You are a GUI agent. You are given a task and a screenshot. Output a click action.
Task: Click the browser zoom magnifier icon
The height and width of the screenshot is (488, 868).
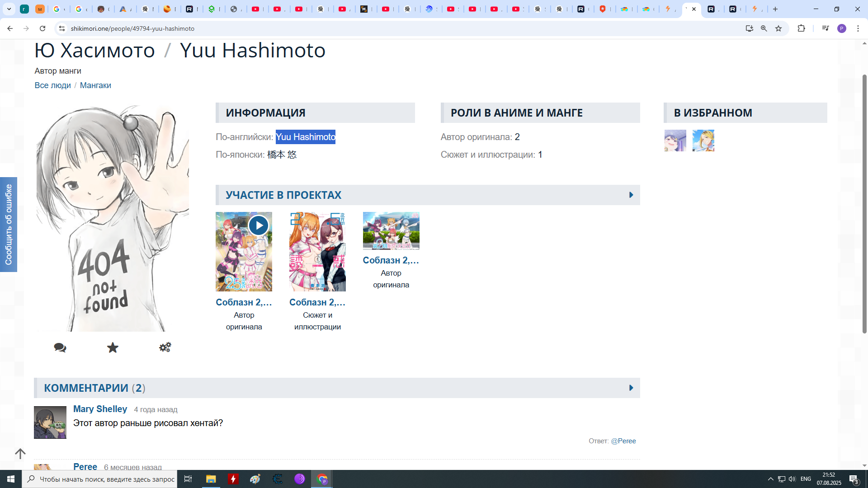pyautogui.click(x=764, y=28)
